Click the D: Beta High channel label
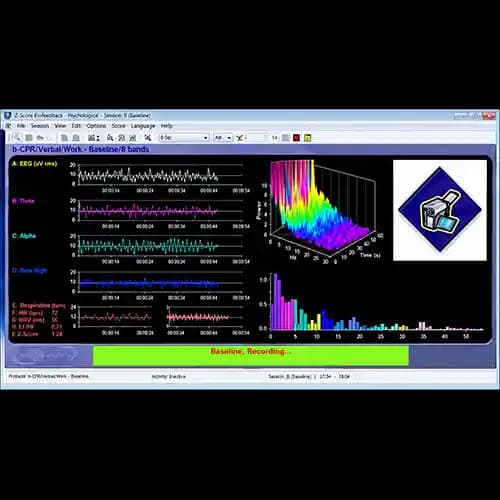Image resolution: width=500 pixels, height=500 pixels. coord(30,270)
